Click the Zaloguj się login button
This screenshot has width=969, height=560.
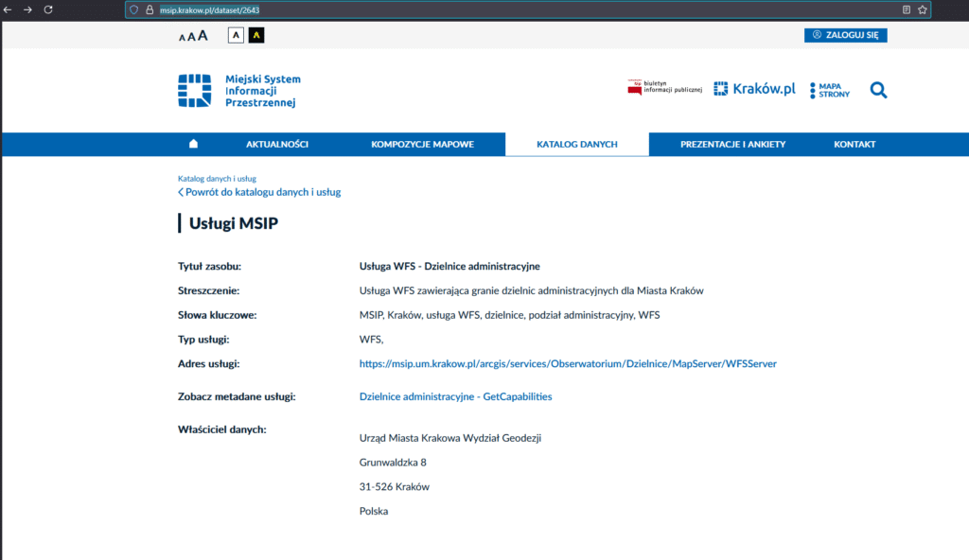pyautogui.click(x=845, y=35)
